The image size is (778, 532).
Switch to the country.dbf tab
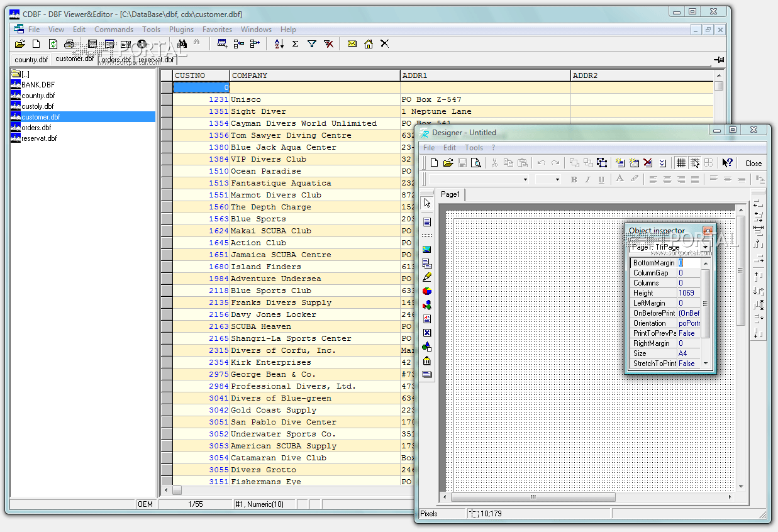pos(31,60)
